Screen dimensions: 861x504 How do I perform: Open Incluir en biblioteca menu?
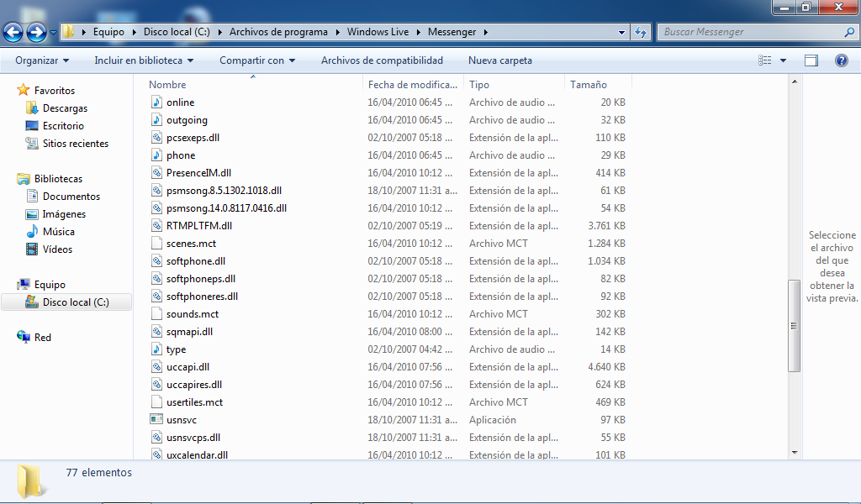(x=144, y=60)
